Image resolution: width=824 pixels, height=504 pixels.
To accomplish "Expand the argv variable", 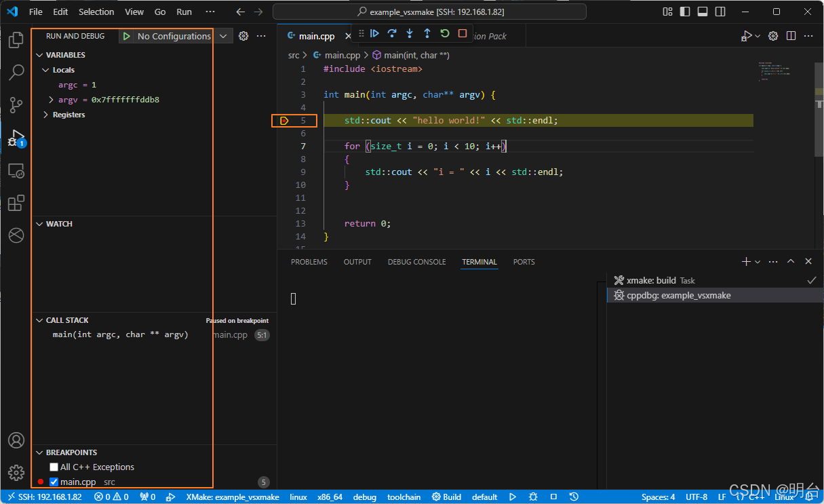I will (x=52, y=100).
